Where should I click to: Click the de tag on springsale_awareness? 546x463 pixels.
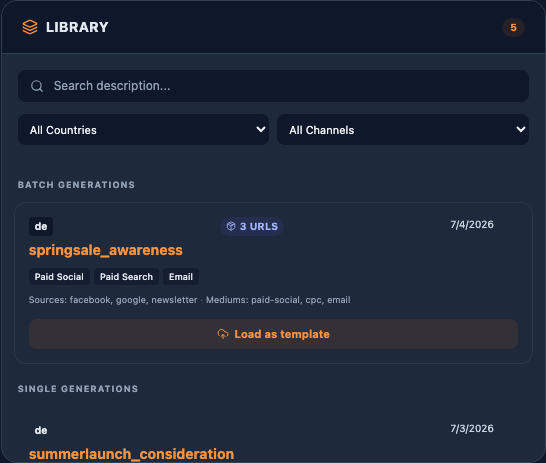[x=41, y=226]
